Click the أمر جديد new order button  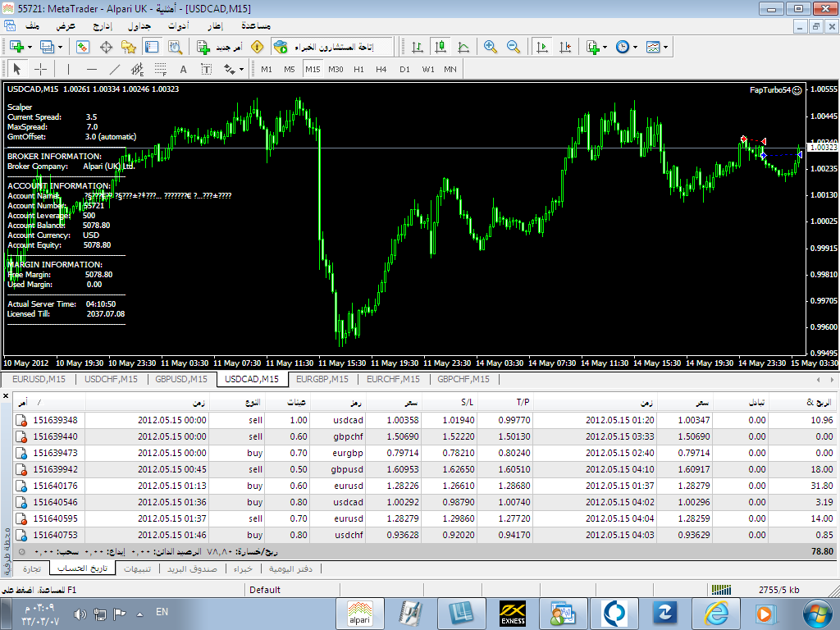[x=220, y=47]
